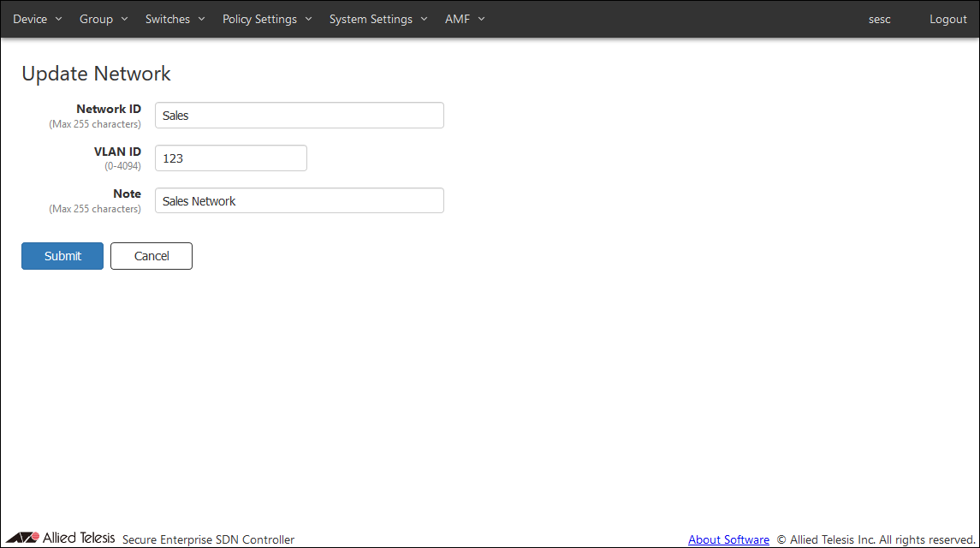The width and height of the screenshot is (980, 548).
Task: Click the sesc user name
Action: (x=879, y=19)
